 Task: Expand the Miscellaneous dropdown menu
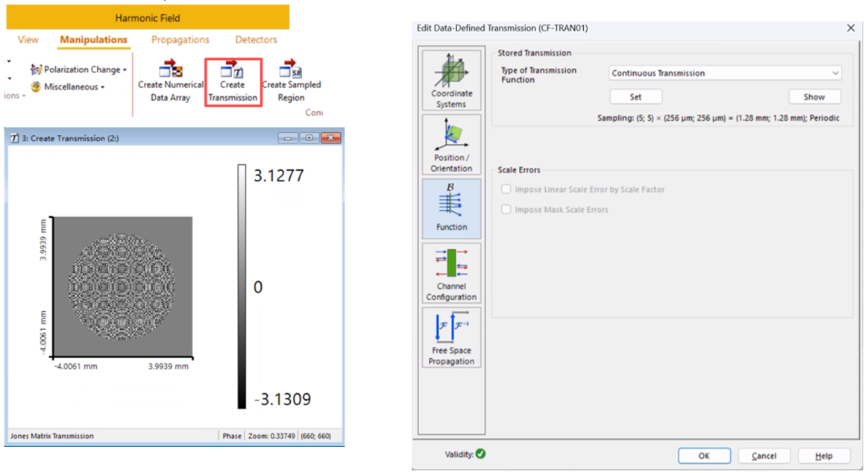pyautogui.click(x=67, y=87)
